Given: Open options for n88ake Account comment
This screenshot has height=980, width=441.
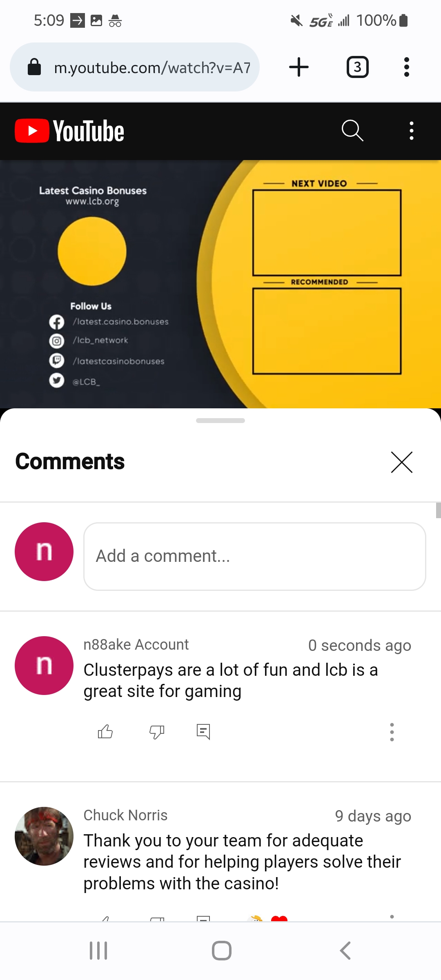Looking at the screenshot, I should tap(392, 732).
